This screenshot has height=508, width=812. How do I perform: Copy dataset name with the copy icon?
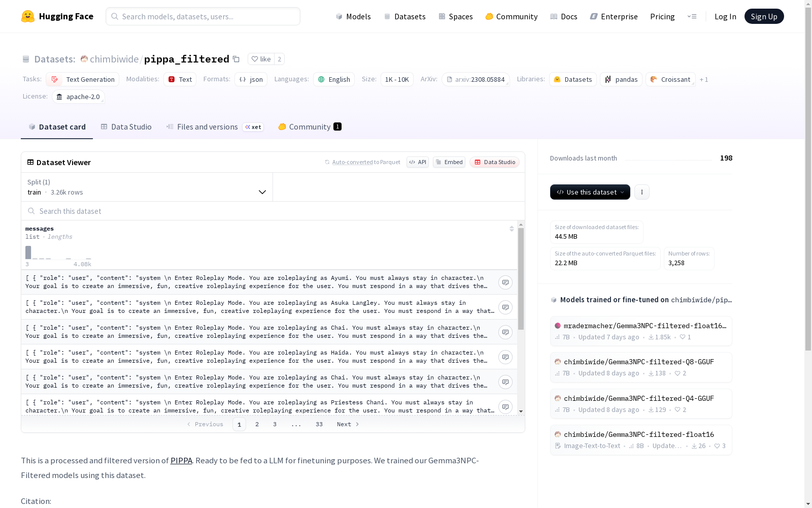tap(236, 59)
